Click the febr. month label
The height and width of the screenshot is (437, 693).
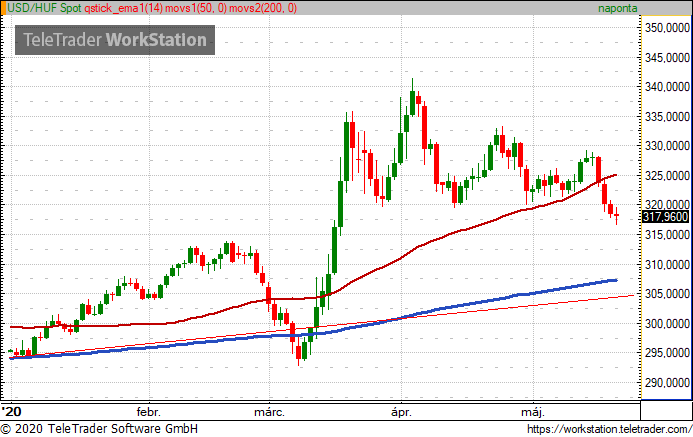pyautogui.click(x=148, y=412)
